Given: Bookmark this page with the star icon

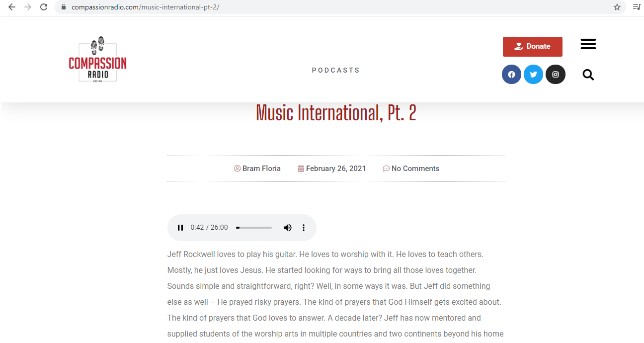Looking at the screenshot, I should pos(617,7).
